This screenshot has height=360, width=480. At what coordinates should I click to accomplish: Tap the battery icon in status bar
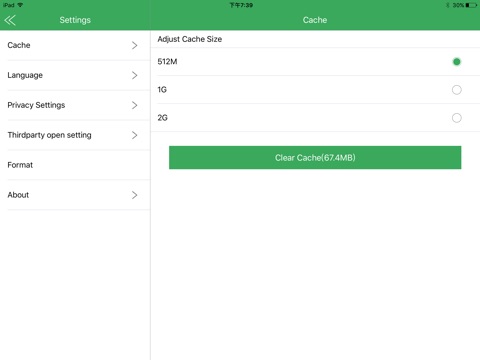[472, 5]
